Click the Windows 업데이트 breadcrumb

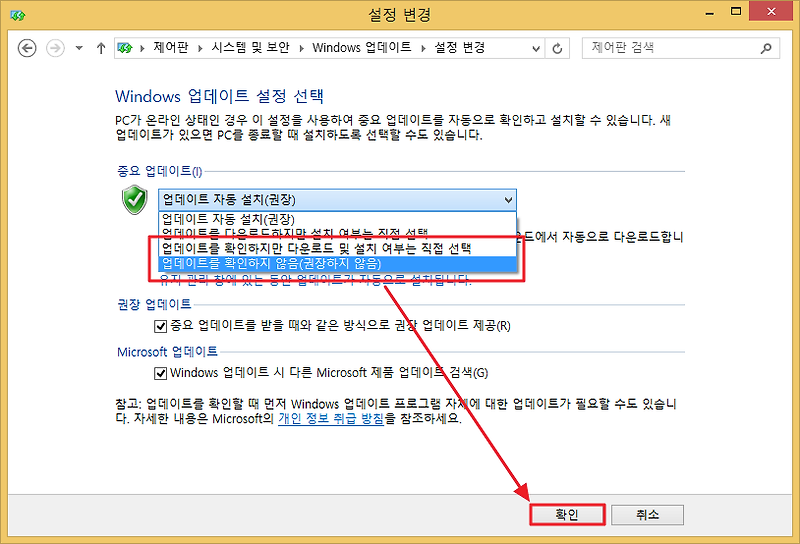[x=361, y=48]
